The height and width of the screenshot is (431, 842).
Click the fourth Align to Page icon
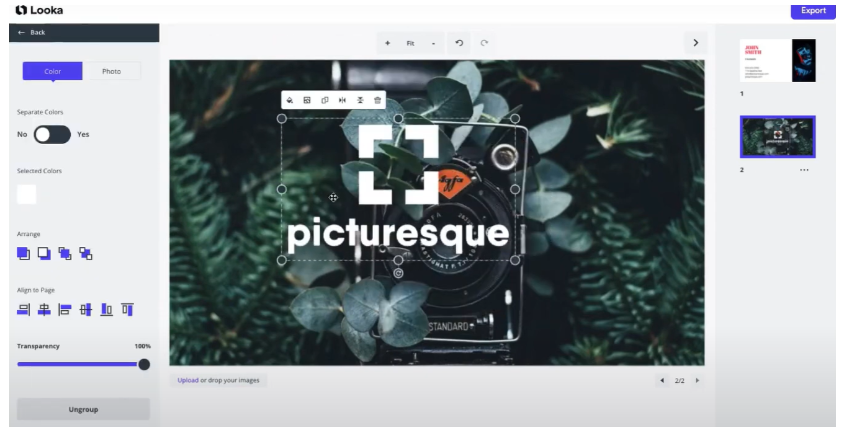coord(86,310)
